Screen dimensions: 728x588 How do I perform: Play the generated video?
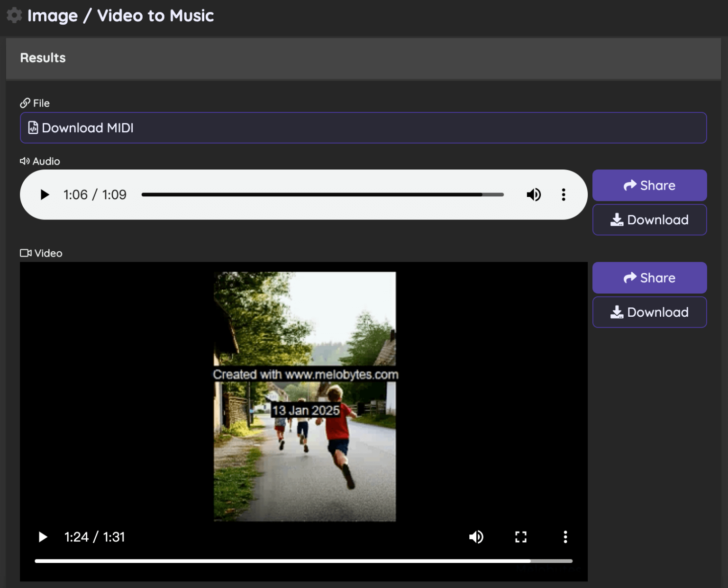click(43, 537)
